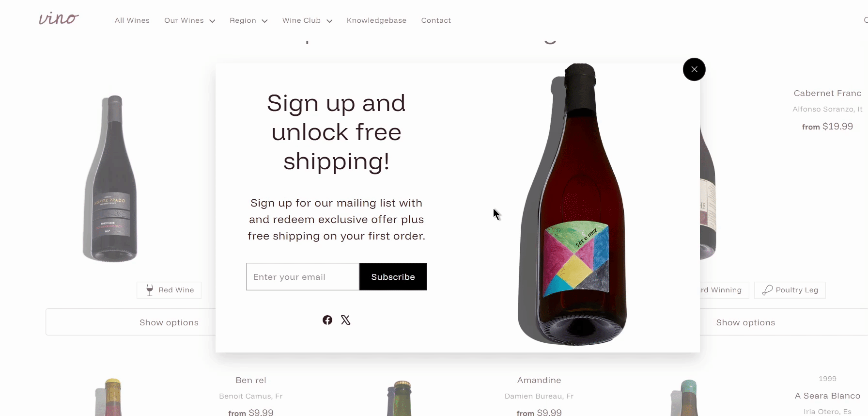The image size is (868, 416).
Task: Open All Wines menu item
Action: point(132,20)
